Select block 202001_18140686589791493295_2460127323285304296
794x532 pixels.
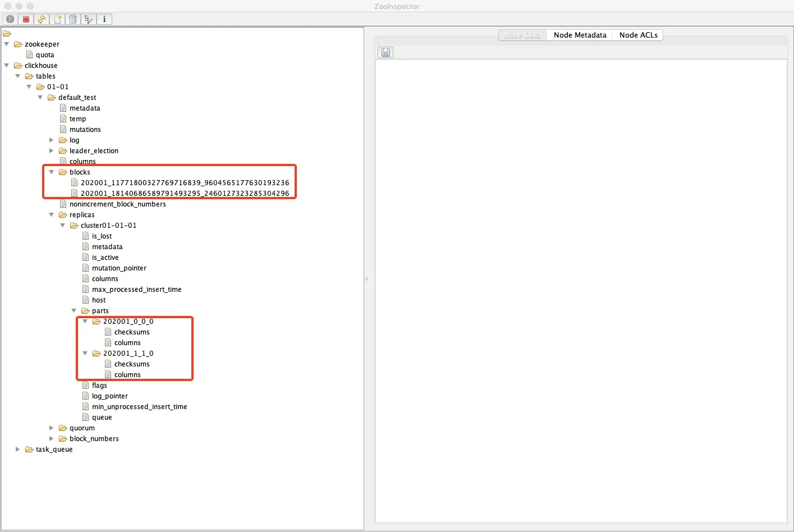(x=185, y=194)
